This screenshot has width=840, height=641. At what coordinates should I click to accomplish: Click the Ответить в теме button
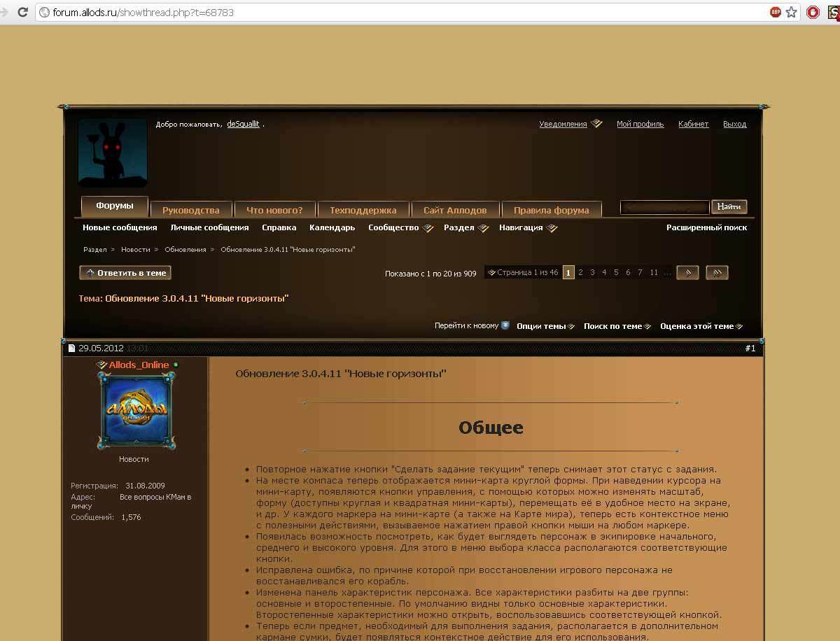[125, 273]
